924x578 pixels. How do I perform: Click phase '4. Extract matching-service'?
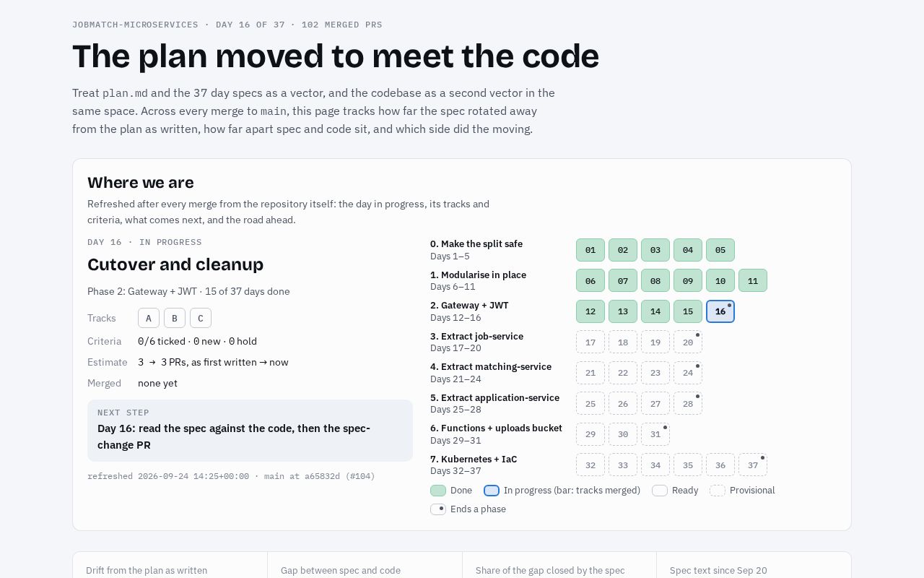coord(491,366)
